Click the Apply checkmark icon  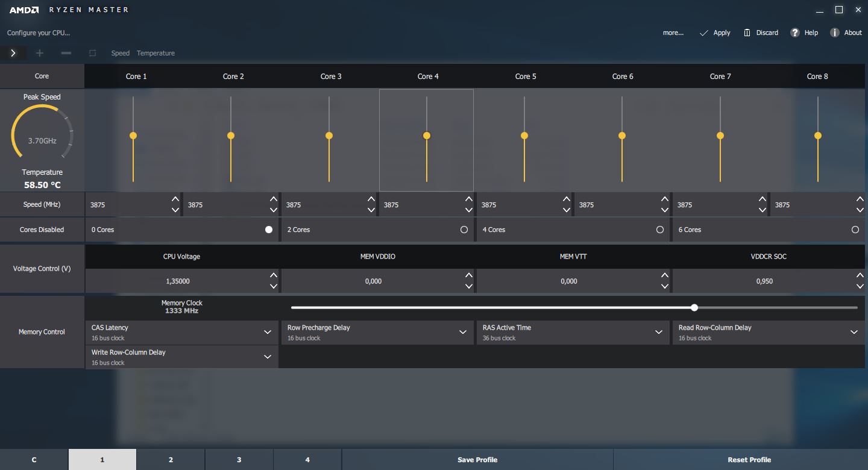click(703, 33)
